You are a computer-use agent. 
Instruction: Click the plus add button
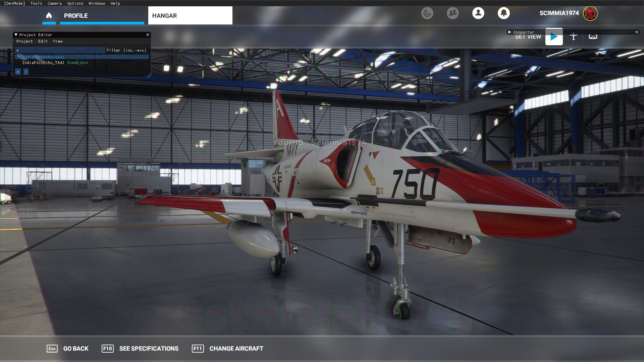(18, 72)
